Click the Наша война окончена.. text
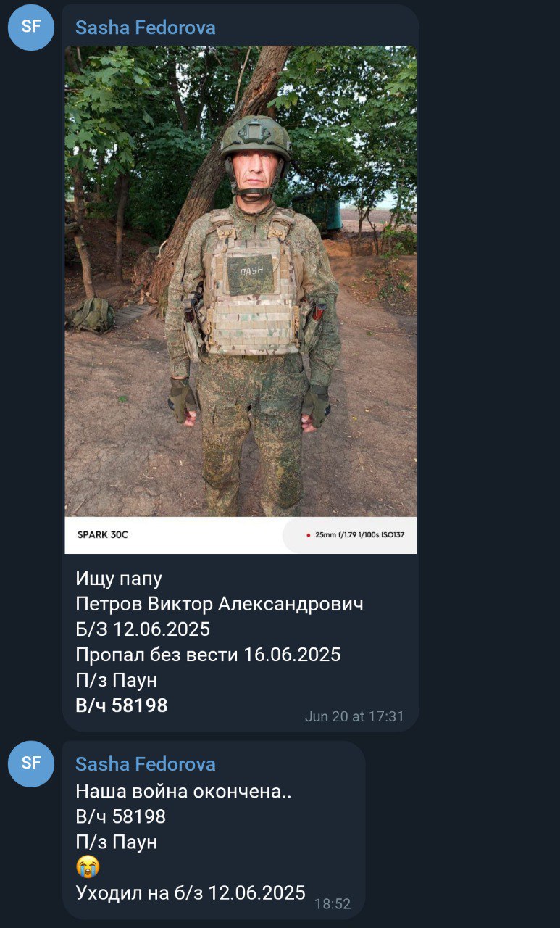Screen dimensions: 560x928 coord(183,791)
